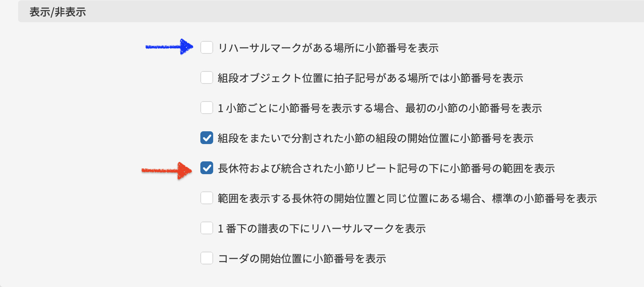The height and width of the screenshot is (287, 644).
Task: Enable リハーサルマークがある場所に小節番号を表示 checkbox
Action: pyautogui.click(x=207, y=48)
